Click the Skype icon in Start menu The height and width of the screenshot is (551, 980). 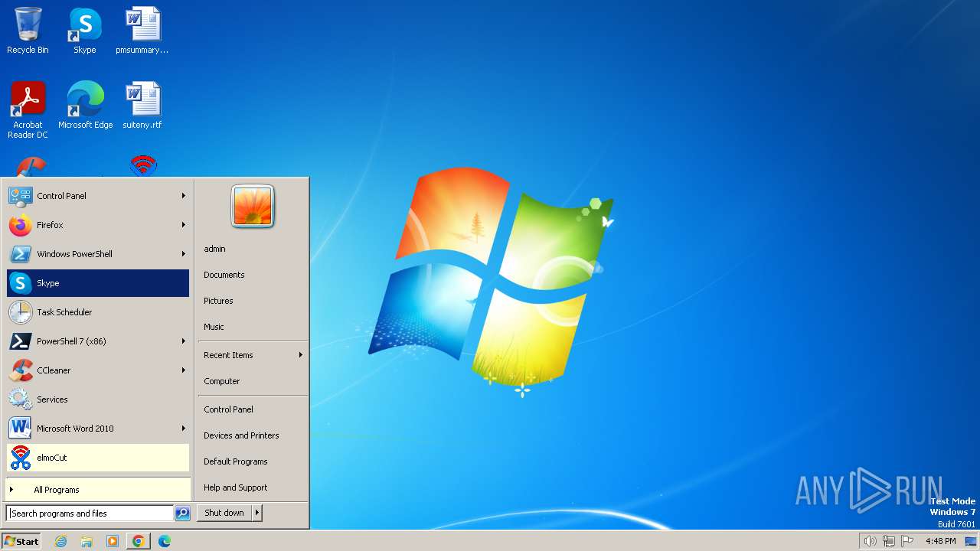coord(21,283)
